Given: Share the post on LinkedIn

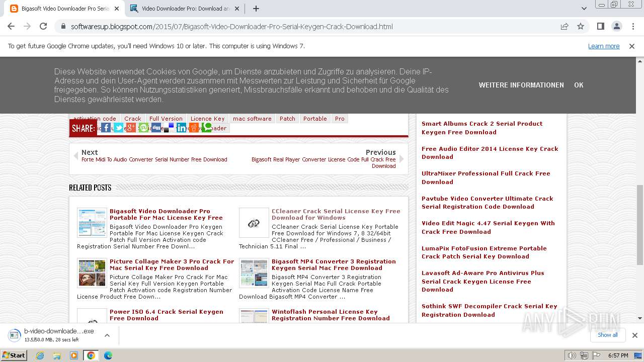Looking at the screenshot, I should 181,128.
